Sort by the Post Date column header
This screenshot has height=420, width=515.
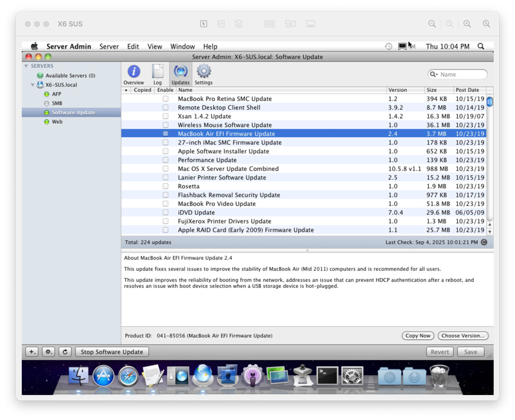point(470,90)
